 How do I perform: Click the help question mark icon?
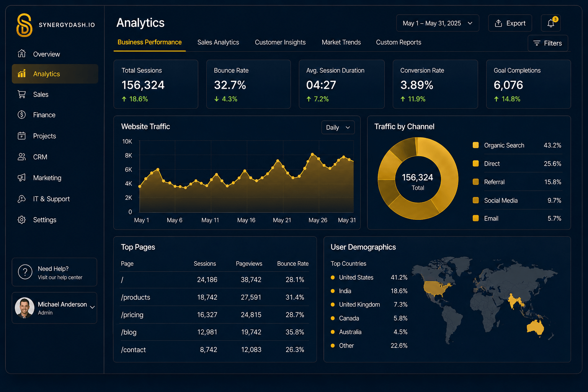coord(25,272)
